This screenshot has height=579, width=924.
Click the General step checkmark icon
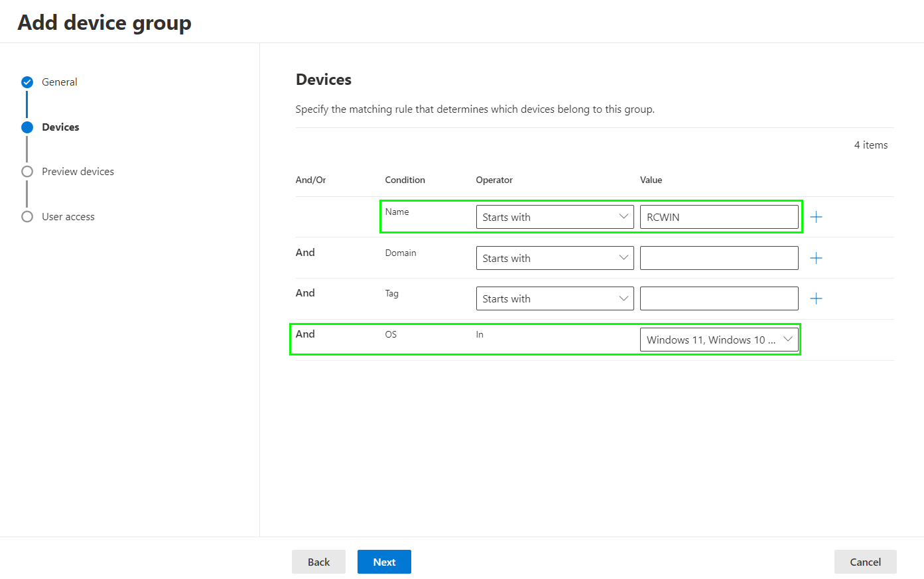[27, 82]
